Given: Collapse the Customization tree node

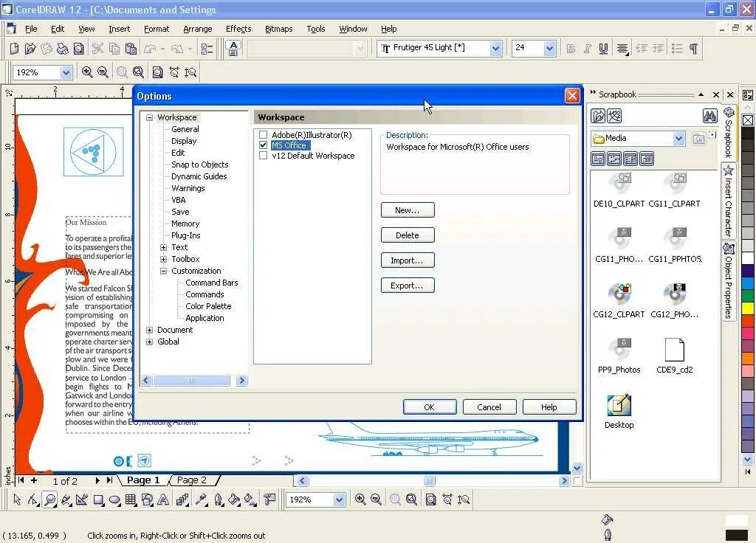Looking at the screenshot, I should coord(163,271).
